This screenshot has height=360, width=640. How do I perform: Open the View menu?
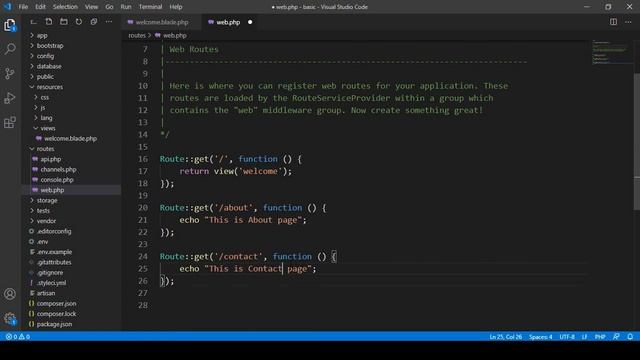click(x=91, y=7)
